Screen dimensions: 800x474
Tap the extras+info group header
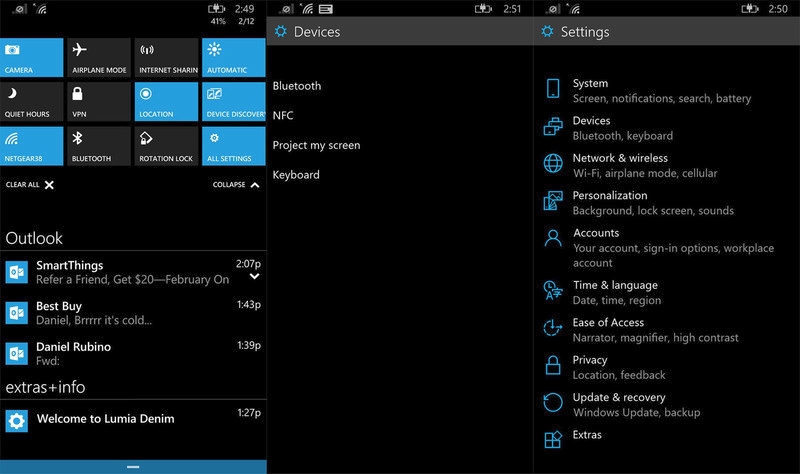(x=45, y=387)
